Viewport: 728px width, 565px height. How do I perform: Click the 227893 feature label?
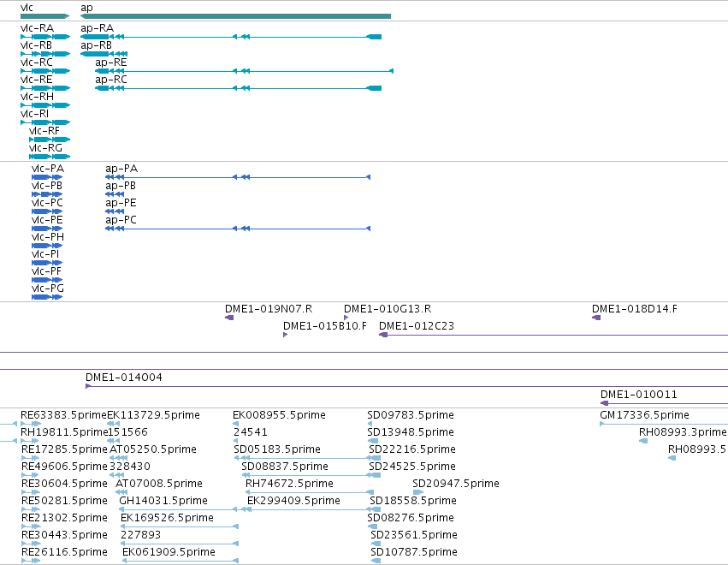click(x=140, y=535)
